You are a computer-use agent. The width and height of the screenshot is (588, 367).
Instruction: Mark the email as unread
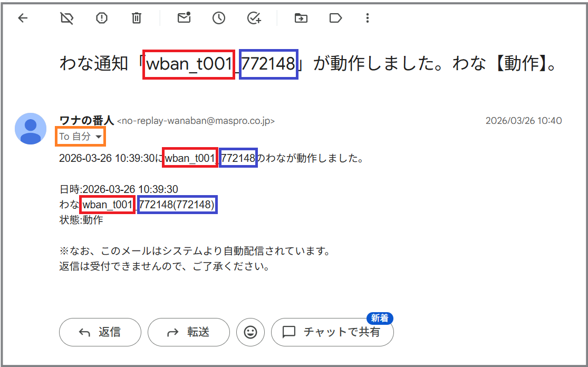pos(184,18)
